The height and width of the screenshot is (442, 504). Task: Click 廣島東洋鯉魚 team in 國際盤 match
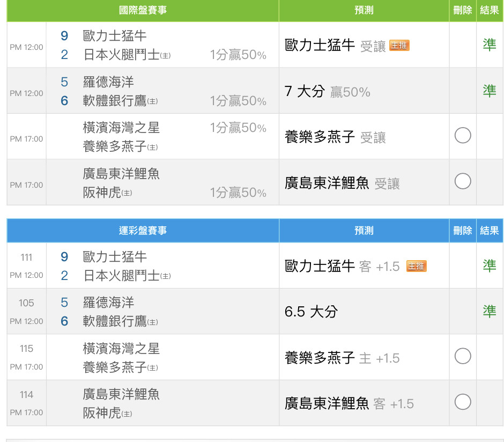pos(121,174)
